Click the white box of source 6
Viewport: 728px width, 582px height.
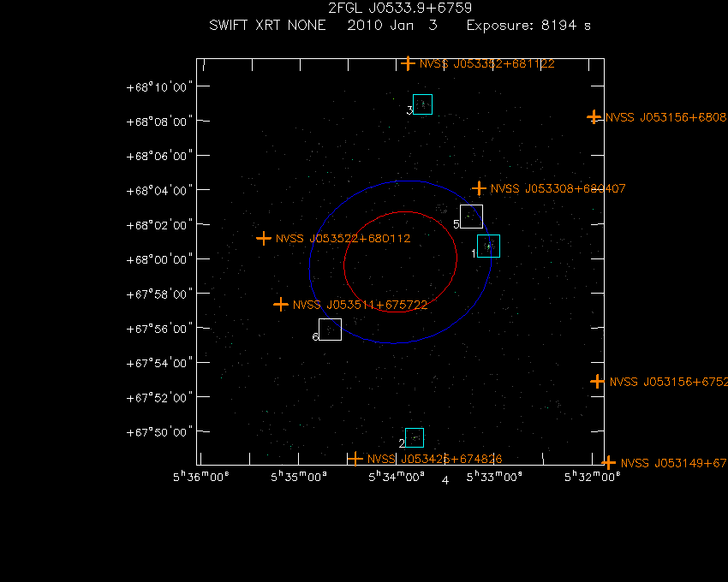[x=330, y=330]
